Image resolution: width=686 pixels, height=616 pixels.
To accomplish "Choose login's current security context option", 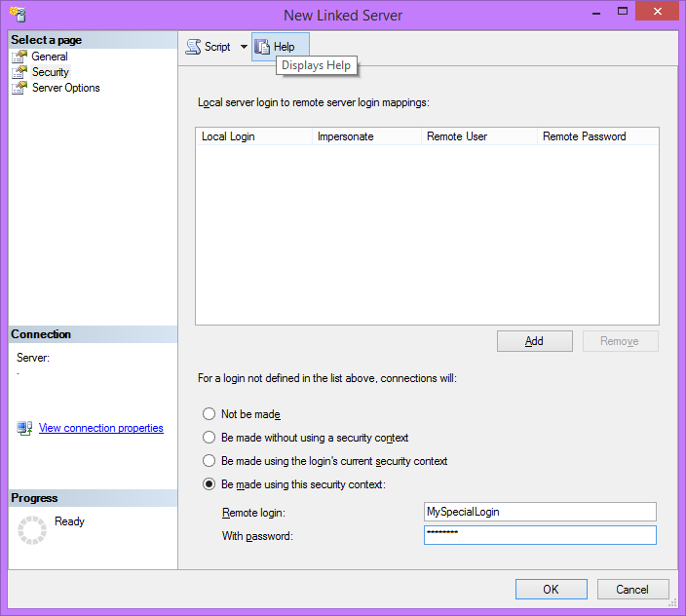I will [x=209, y=461].
